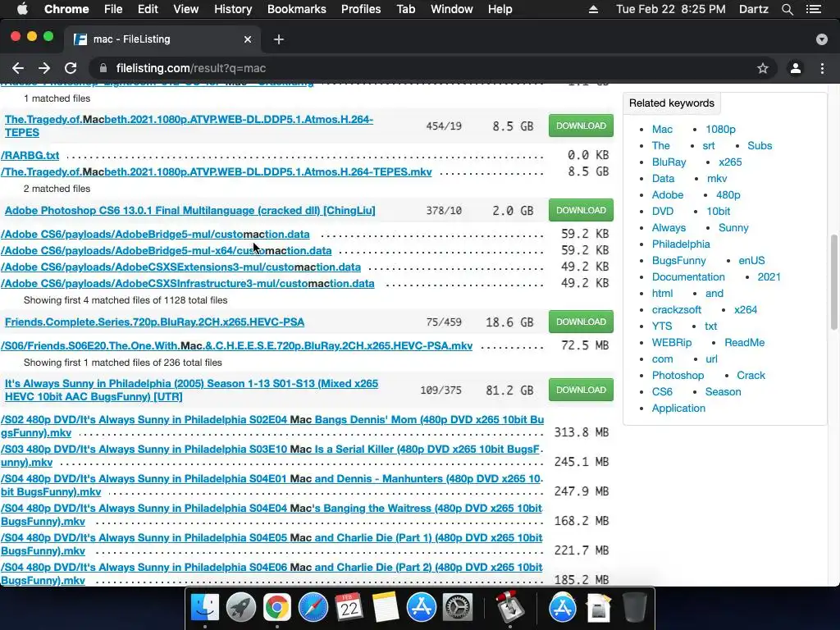
Task: Open Finder from the dock
Action: click(205, 608)
